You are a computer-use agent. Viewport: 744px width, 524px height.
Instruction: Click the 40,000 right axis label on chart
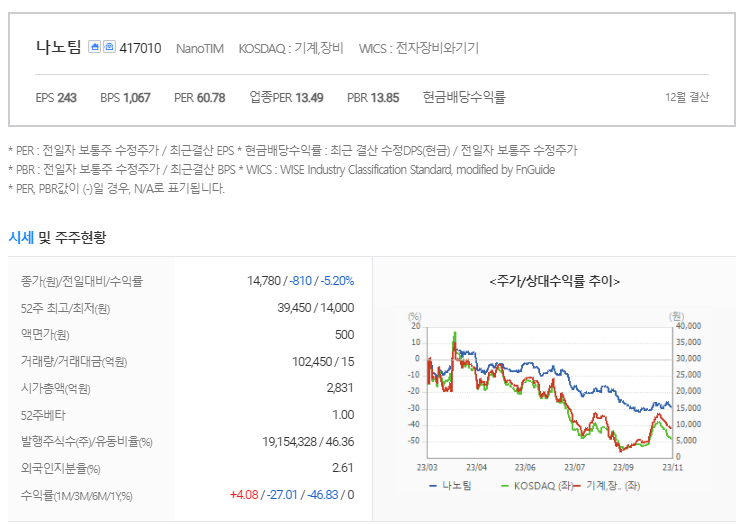tap(688, 326)
